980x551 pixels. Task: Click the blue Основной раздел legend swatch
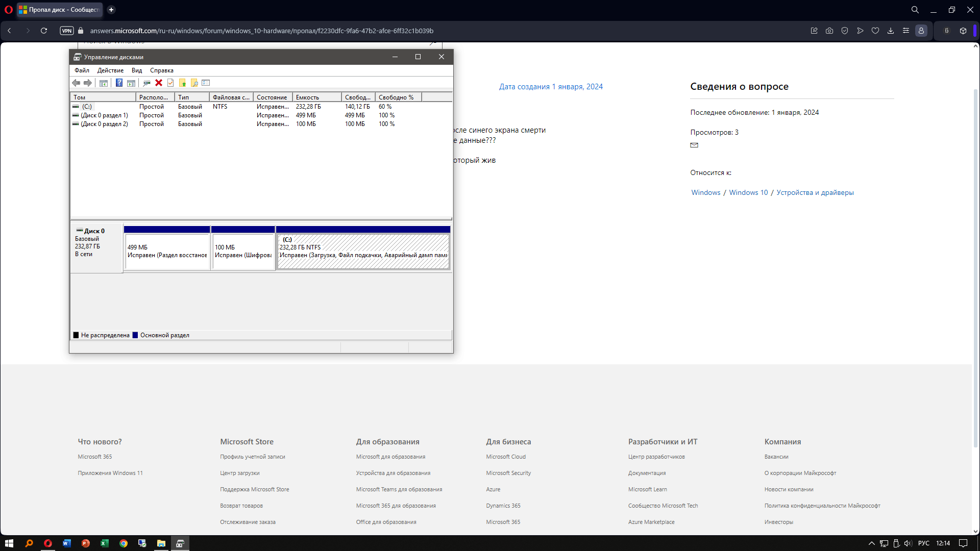135,335
